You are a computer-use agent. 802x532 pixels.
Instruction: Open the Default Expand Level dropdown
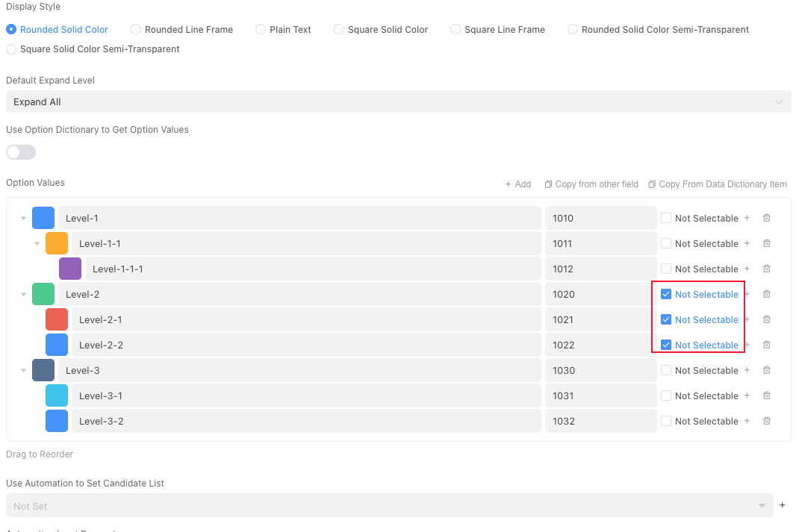(398, 101)
